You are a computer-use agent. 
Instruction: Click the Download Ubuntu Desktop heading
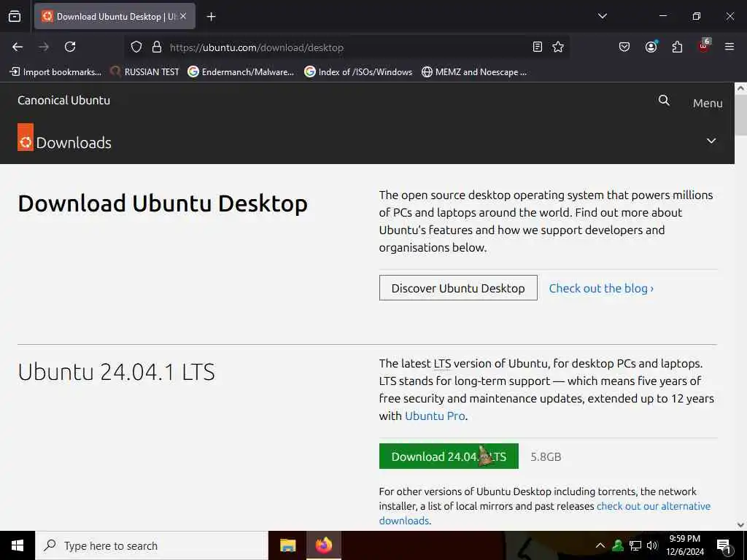[x=163, y=204]
